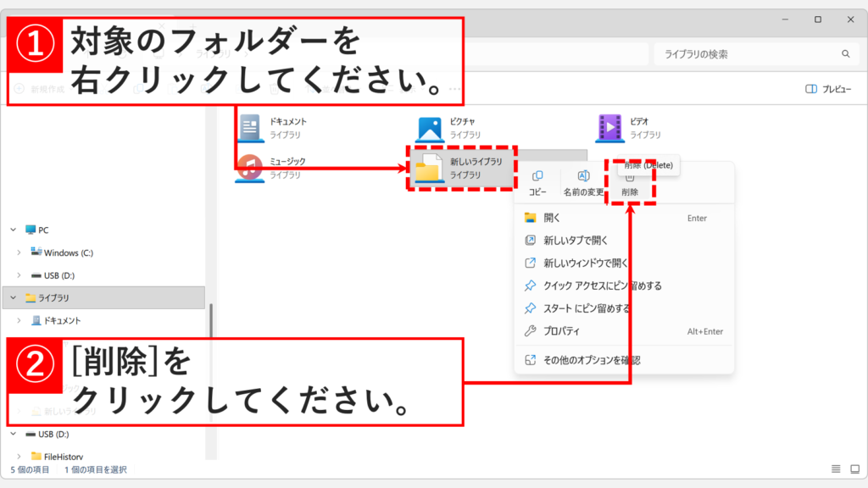Select the FileHistory folder in sidebar
This screenshot has width=868, height=488.
click(64, 457)
